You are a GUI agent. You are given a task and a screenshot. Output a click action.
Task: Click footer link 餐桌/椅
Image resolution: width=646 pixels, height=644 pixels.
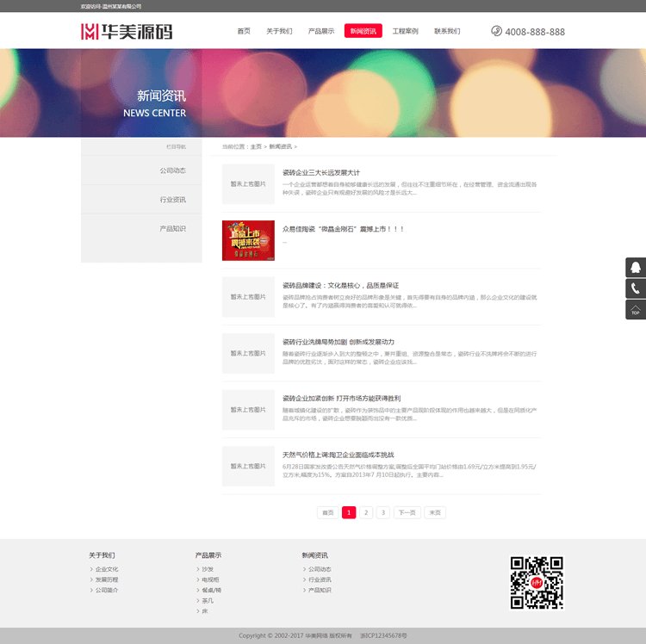[x=212, y=590]
